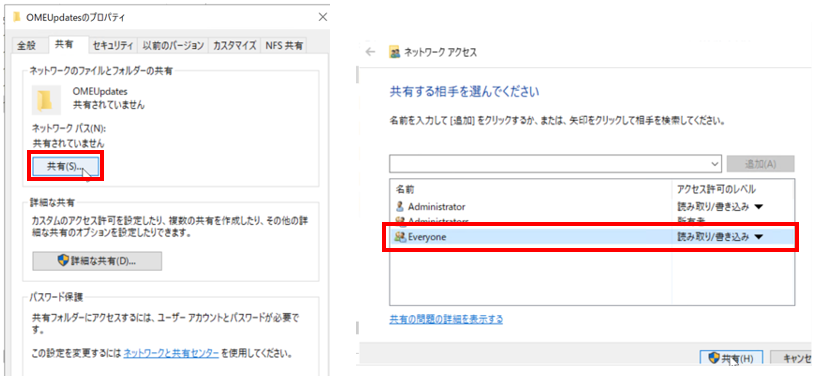Click the 共有(S)... button

[x=66, y=166]
